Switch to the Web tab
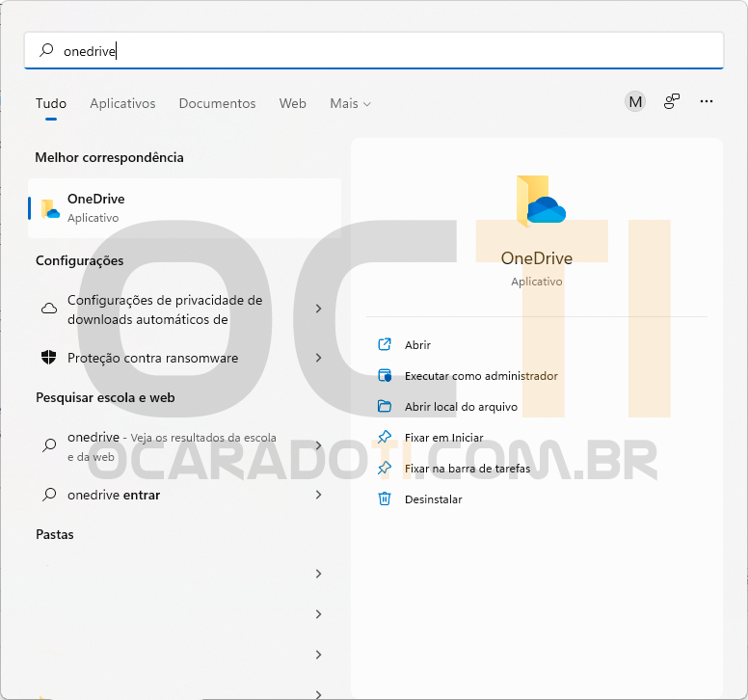This screenshot has height=700, width=748. pyautogui.click(x=292, y=103)
